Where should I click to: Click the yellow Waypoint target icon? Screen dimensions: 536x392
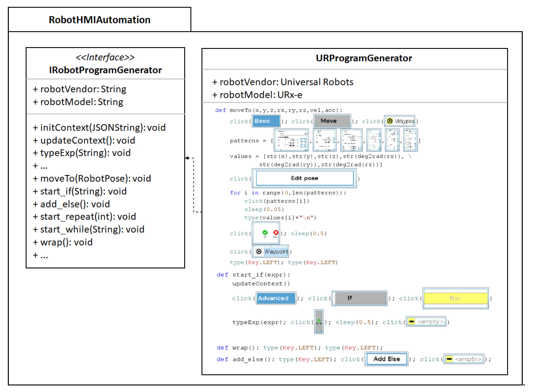point(390,121)
